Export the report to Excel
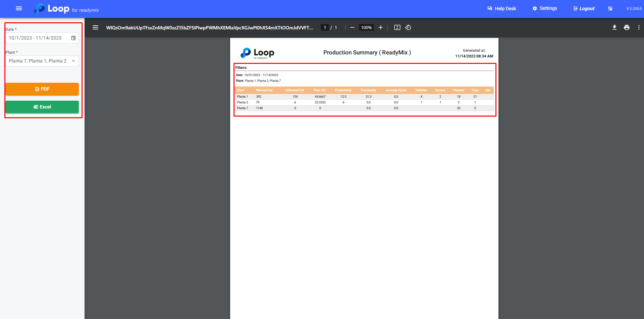The height and width of the screenshot is (319, 644). point(42,107)
